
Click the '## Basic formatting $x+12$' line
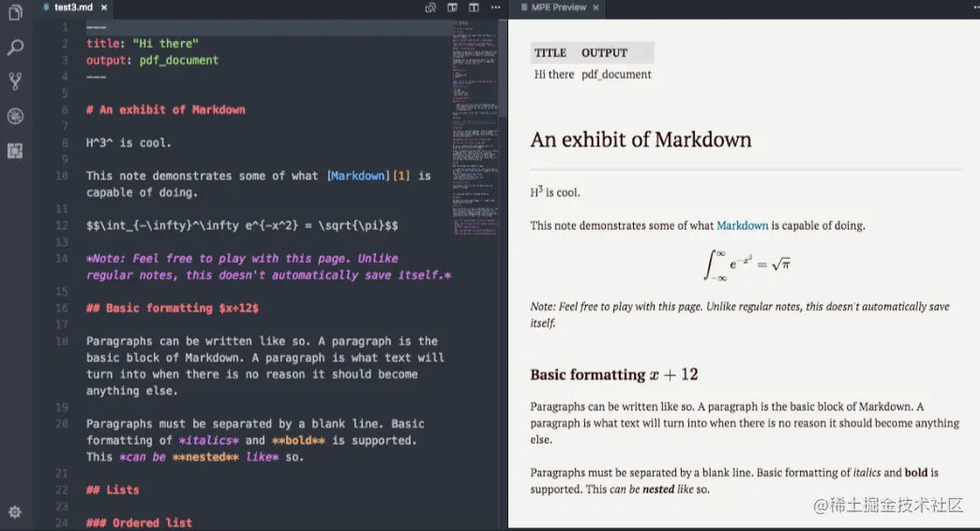(x=173, y=308)
